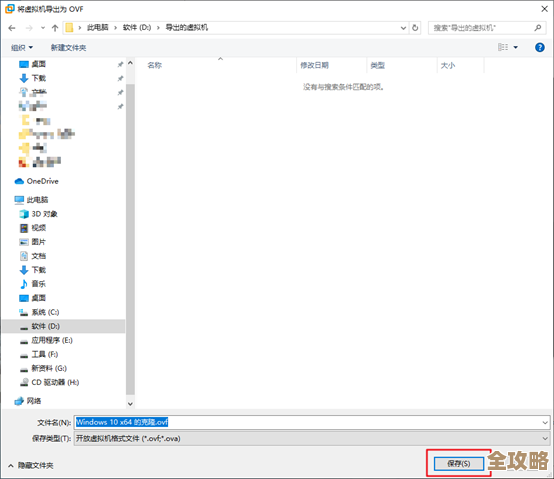The width and height of the screenshot is (554, 479).
Task: Unpin 桌面 using its pin icon
Action: (120, 64)
